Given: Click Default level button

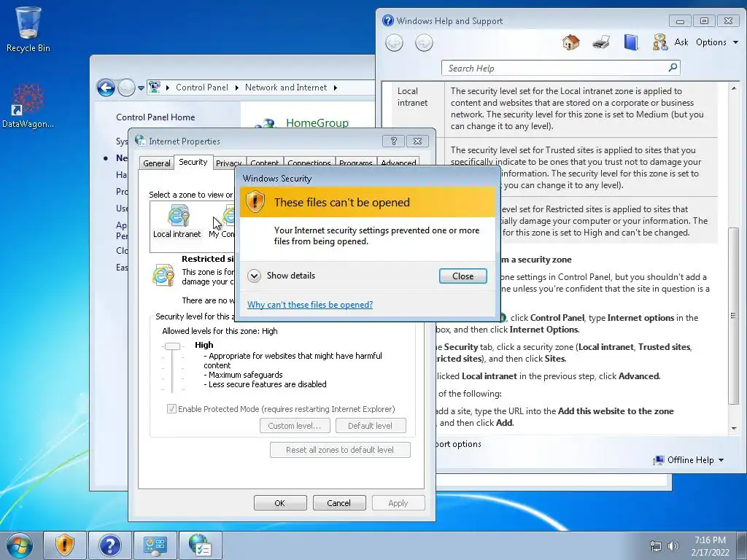Looking at the screenshot, I should (370, 426).
